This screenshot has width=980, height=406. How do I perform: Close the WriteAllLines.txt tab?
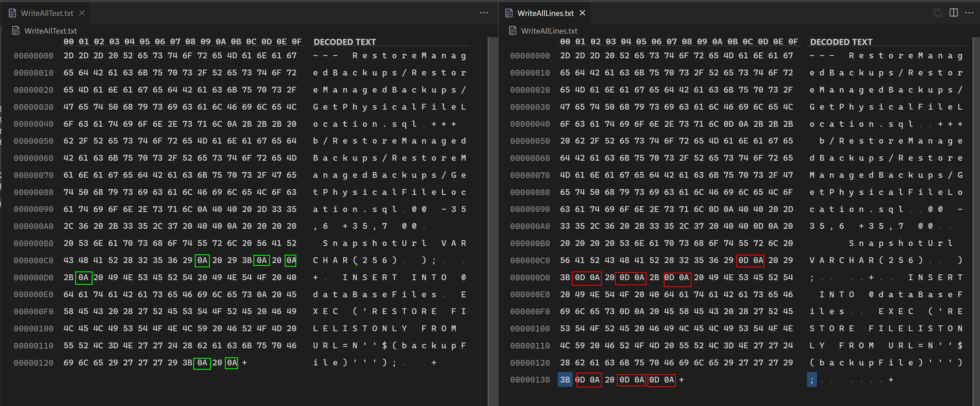[582, 13]
